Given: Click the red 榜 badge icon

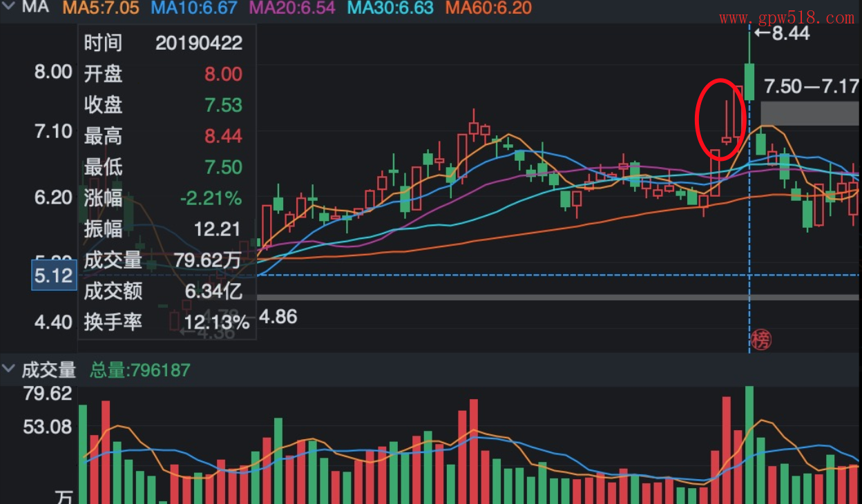Looking at the screenshot, I should click(760, 340).
